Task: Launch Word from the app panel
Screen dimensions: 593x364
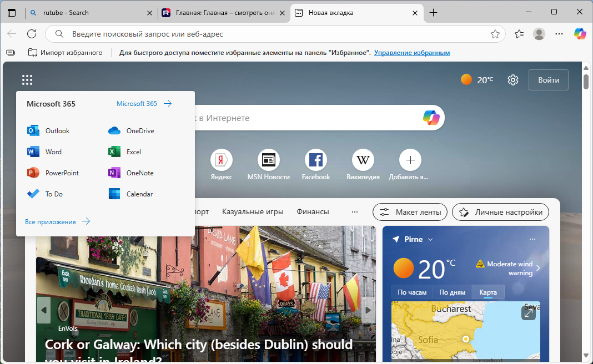Action: tap(53, 151)
